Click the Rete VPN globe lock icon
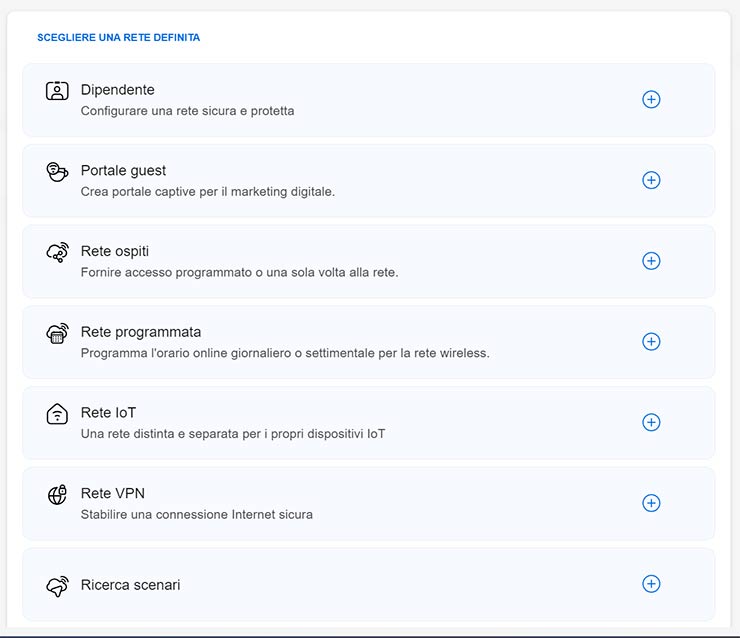Screen dimensions: 740x638 [x=57, y=495]
